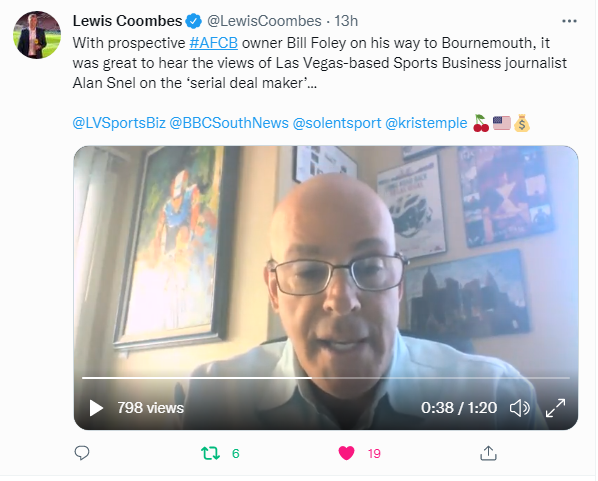Play the video with the play button
598x481 pixels.
tap(96, 408)
